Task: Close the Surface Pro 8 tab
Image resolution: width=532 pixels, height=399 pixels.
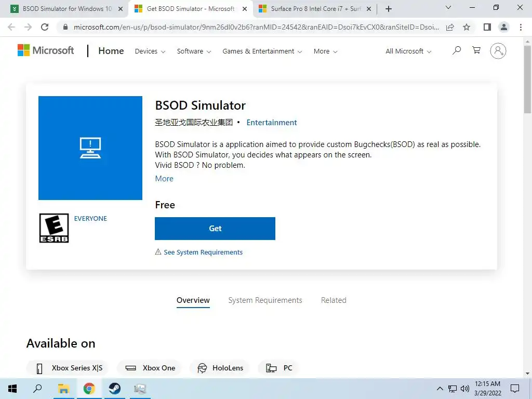Action: (x=369, y=9)
